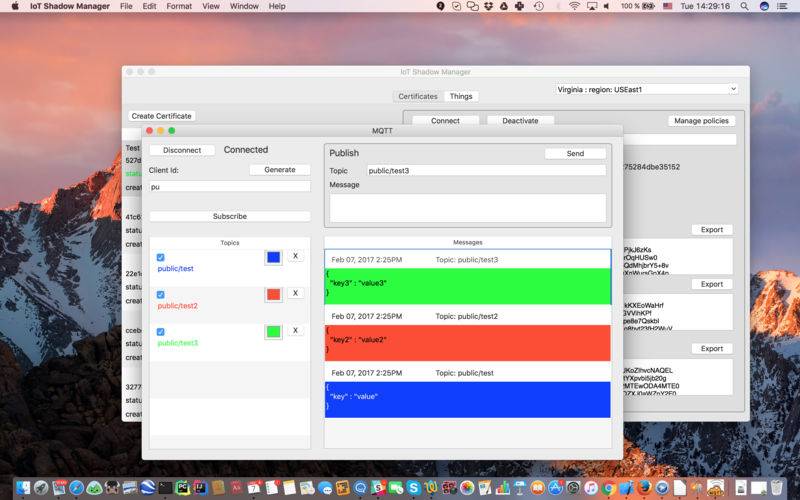
Task: Open Help menu
Action: click(x=277, y=6)
